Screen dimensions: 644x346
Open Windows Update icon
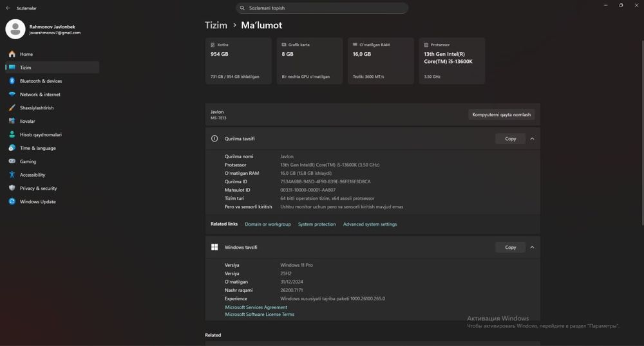(12, 202)
